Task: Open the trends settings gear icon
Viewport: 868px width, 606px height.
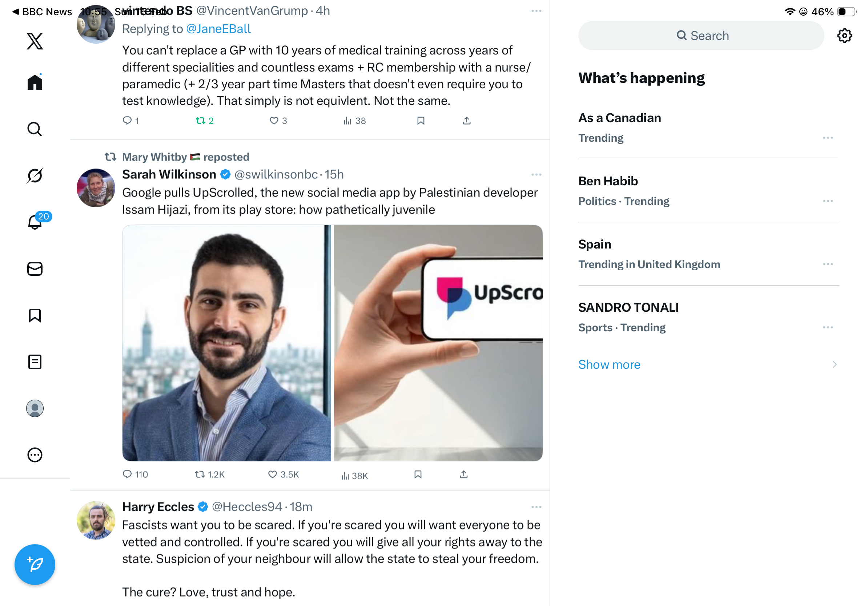Action: point(844,36)
